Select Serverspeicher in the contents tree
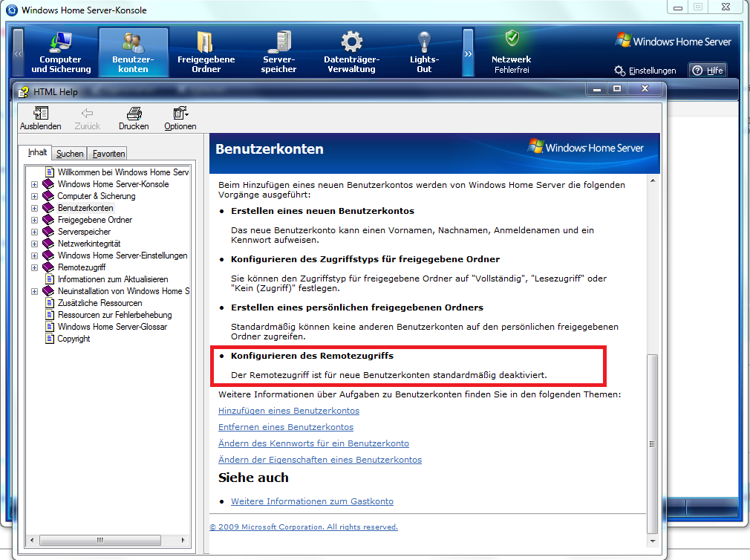 point(84,232)
